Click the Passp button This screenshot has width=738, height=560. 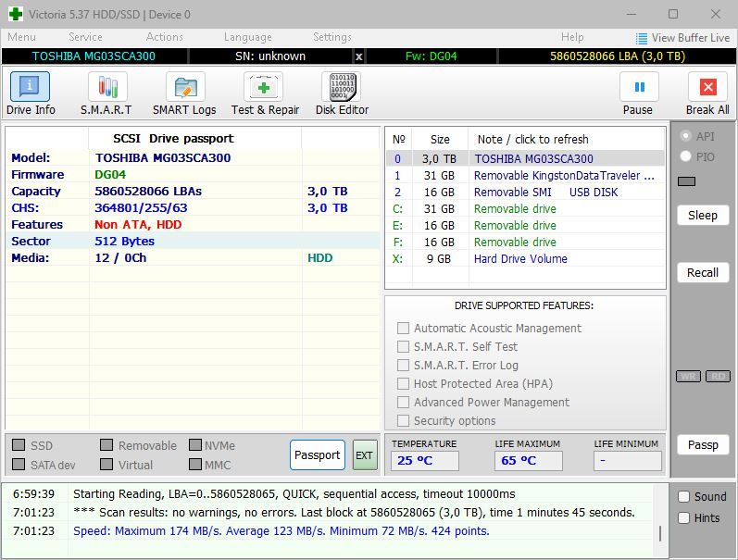pos(703,444)
